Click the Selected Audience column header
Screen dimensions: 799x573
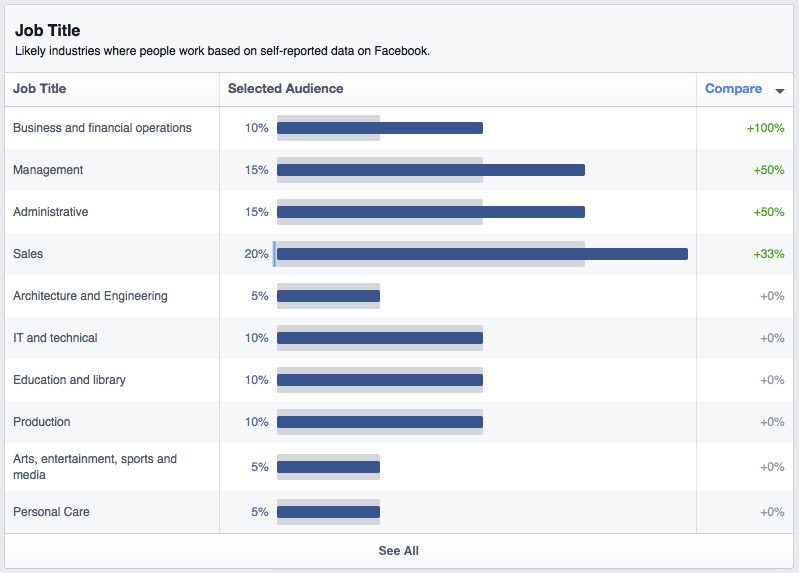pos(285,89)
